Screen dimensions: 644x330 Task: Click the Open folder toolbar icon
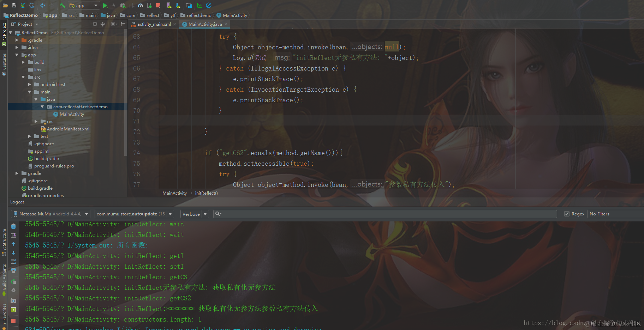tap(5, 5)
